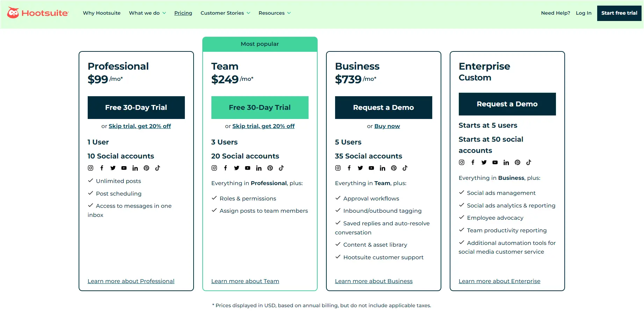Click Facebook icon in Professional plan
This screenshot has height=317, width=644.
tap(102, 168)
